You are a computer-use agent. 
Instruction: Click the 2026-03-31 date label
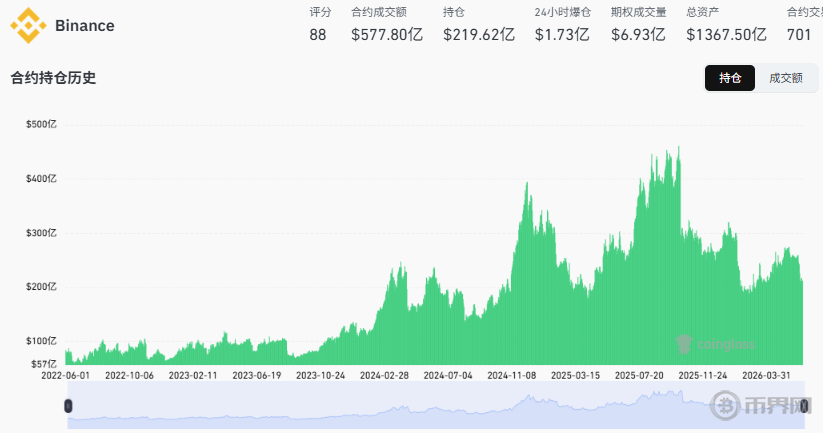(x=767, y=375)
